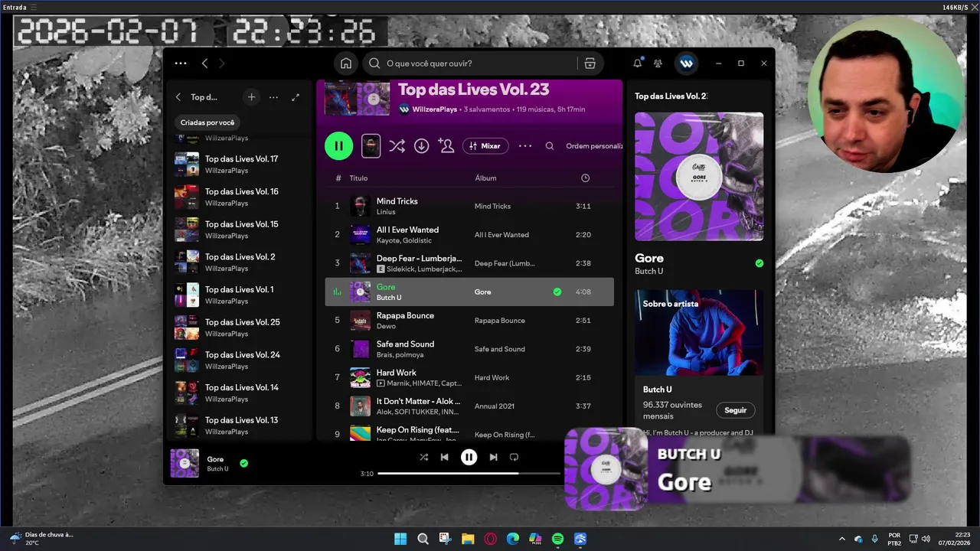Image resolution: width=980 pixels, height=551 pixels.
Task: Sort by the duration clock column
Action: tap(585, 178)
